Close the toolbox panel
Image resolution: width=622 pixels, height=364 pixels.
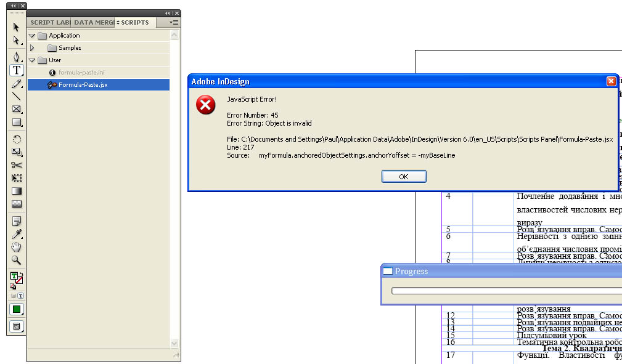[23, 6]
